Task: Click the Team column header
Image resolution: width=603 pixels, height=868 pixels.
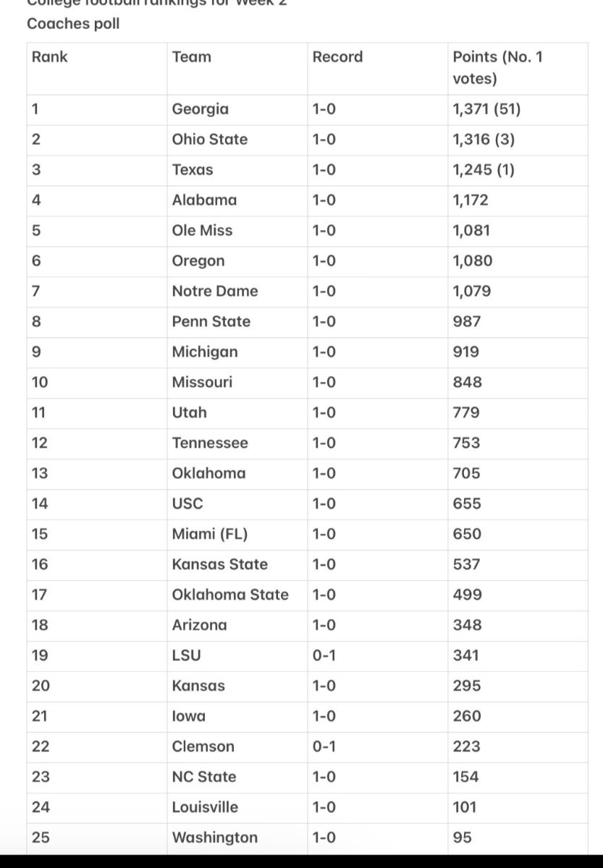Action: 192,56
